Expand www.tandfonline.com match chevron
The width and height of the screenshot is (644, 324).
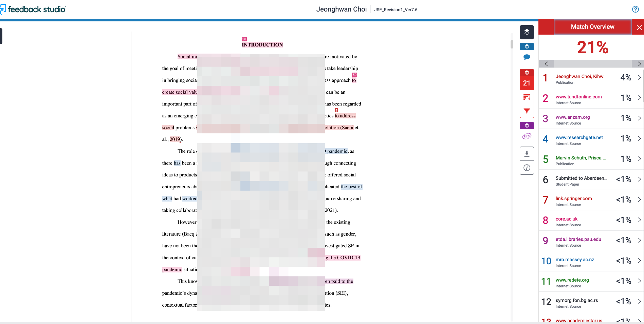pyautogui.click(x=639, y=98)
